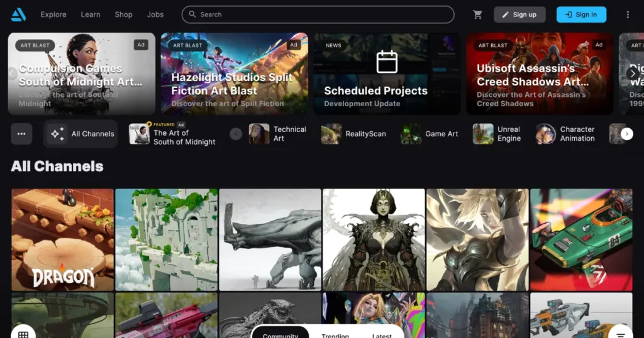Click the ART BLAST tag on Compulsion banner

click(x=35, y=45)
